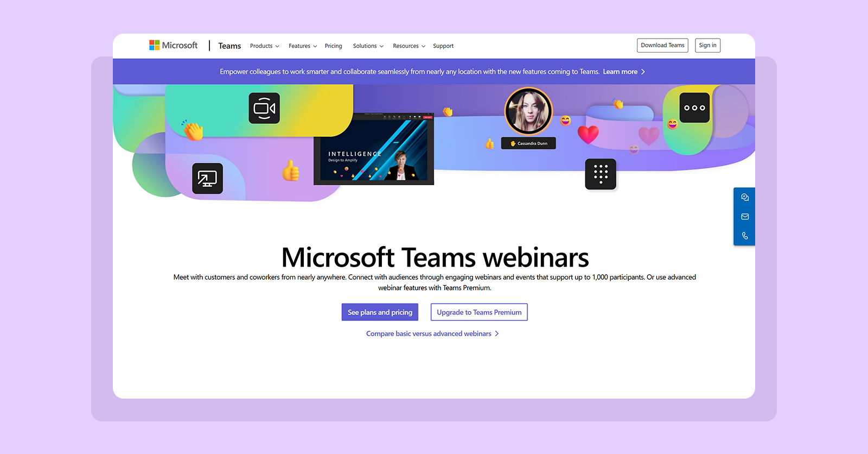Click the screen share icon tile

207,178
